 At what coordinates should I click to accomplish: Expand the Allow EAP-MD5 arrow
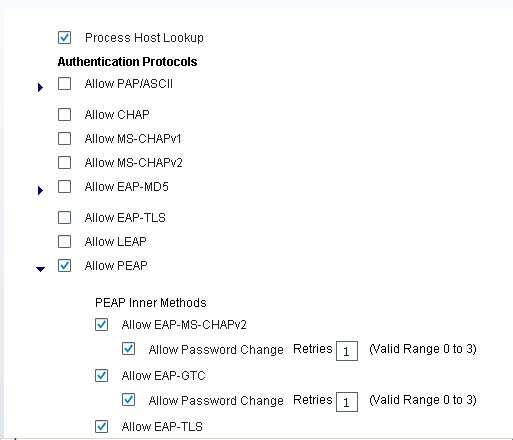pos(40,190)
